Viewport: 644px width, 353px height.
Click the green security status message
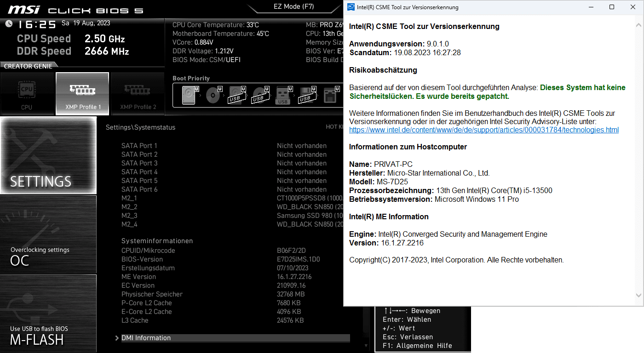point(488,92)
